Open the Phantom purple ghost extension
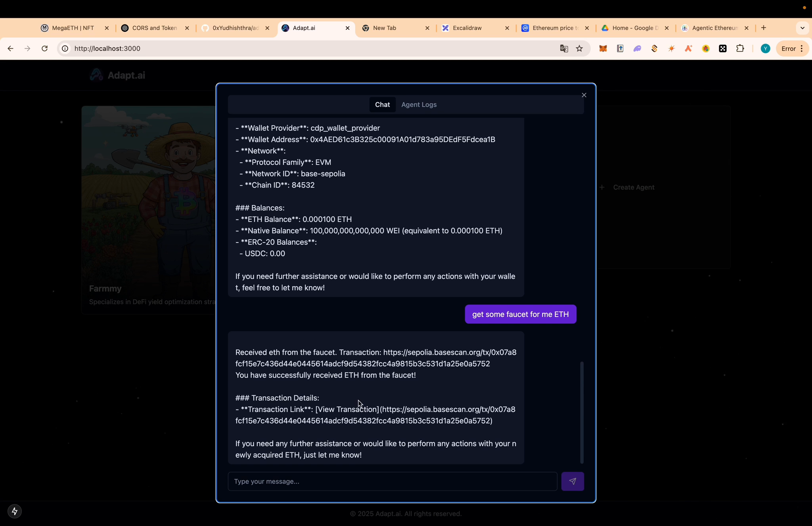This screenshot has height=526, width=812. 637,48
